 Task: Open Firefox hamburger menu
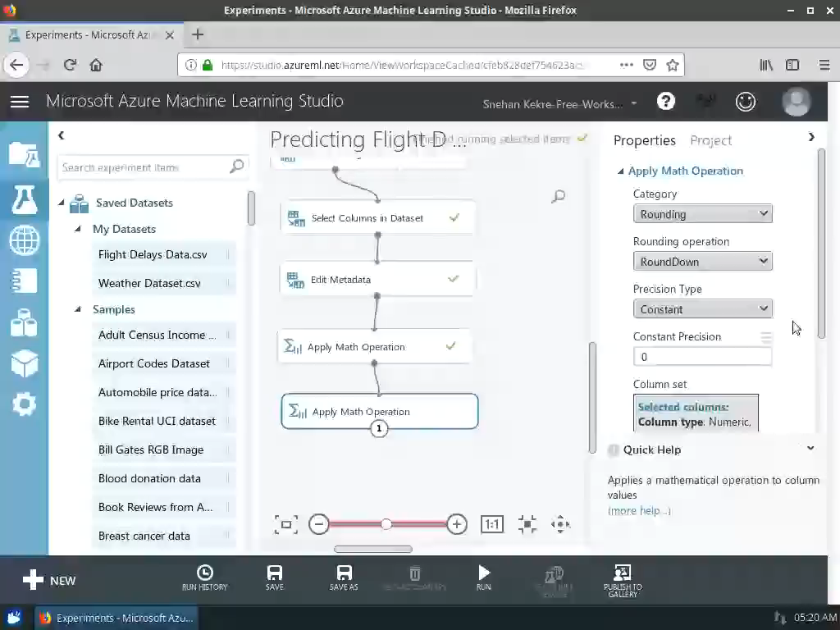click(824, 65)
